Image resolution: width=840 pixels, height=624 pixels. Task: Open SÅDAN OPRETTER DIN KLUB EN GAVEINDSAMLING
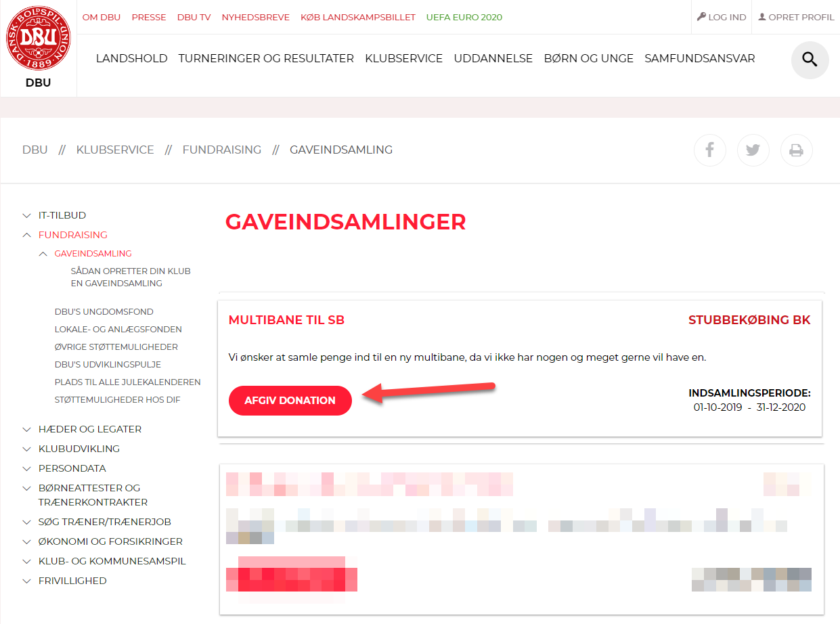coord(131,277)
